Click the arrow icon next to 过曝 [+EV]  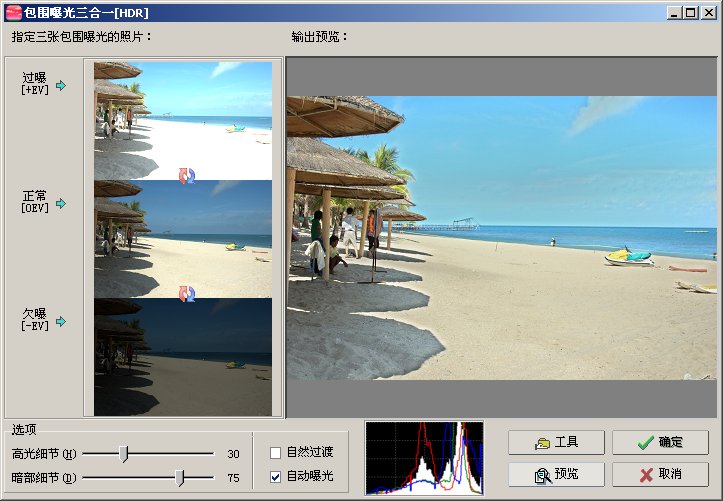click(61, 85)
